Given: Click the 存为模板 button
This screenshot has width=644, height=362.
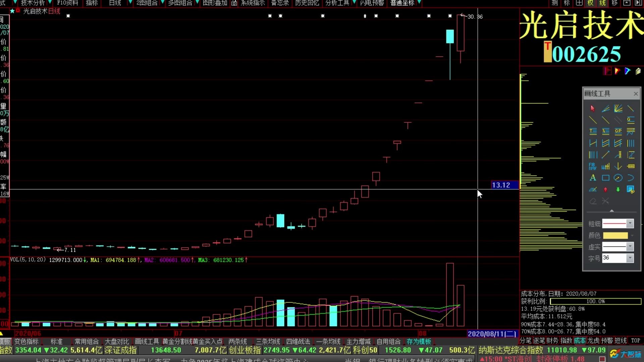Looking at the screenshot, I should click(419, 341).
